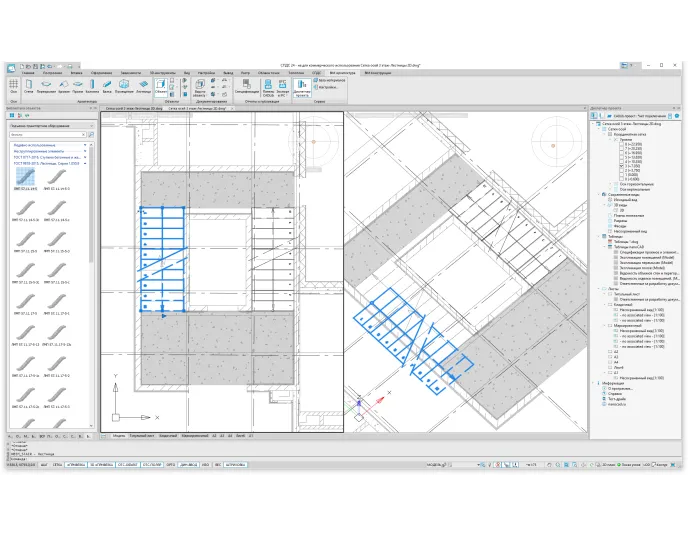
Task: Open the Вставка ribbon tab
Action: click(x=77, y=73)
